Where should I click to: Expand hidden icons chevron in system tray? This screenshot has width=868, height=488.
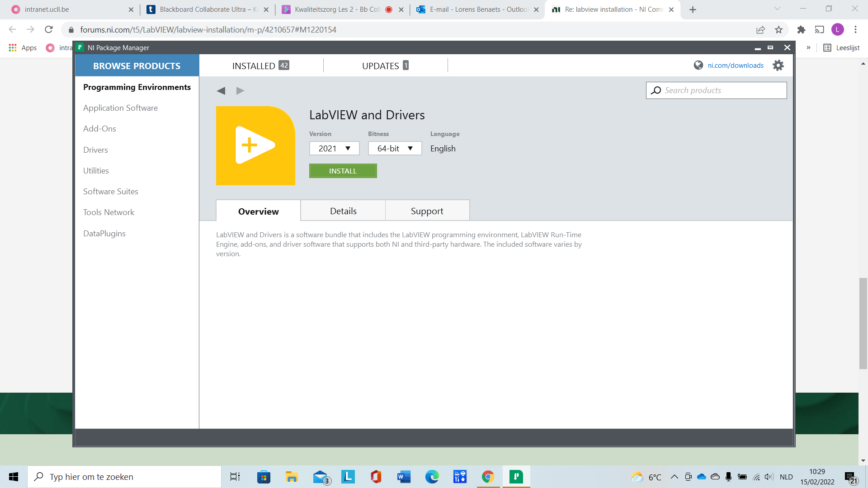click(x=674, y=476)
